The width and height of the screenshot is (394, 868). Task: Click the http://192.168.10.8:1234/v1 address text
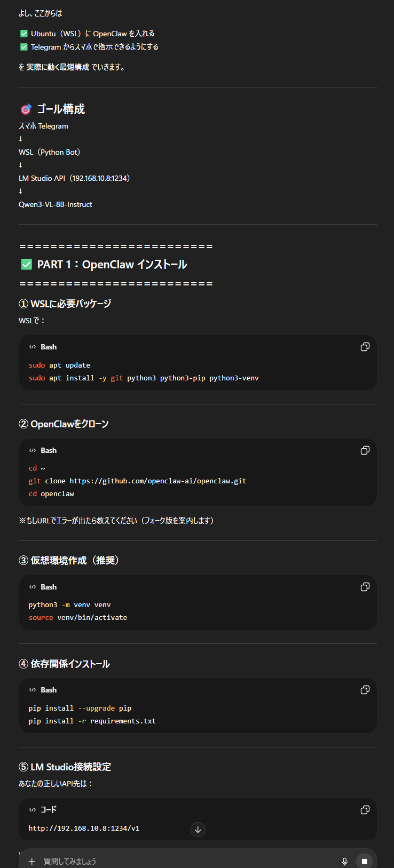[84, 828]
